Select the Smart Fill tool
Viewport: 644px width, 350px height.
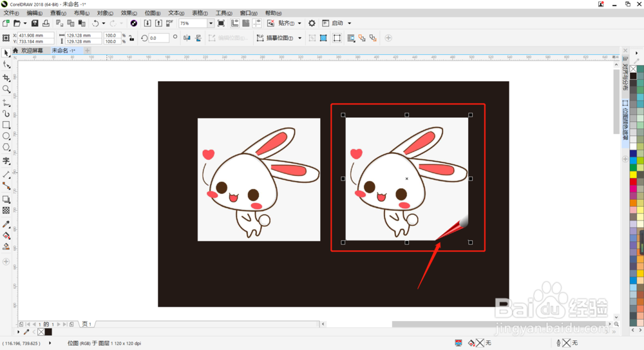(x=6, y=247)
